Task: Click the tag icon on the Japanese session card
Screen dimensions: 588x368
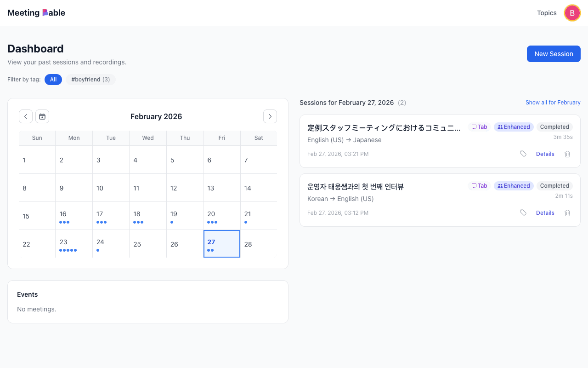Action: coord(523,154)
